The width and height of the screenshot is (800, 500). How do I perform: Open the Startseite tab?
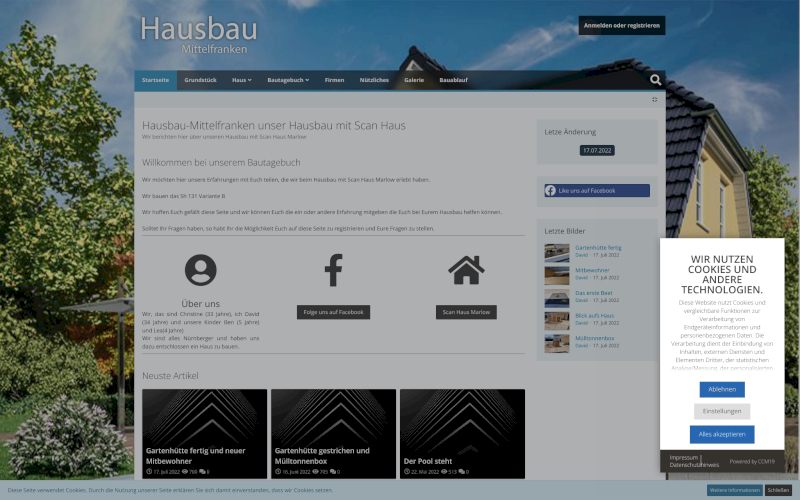point(156,80)
